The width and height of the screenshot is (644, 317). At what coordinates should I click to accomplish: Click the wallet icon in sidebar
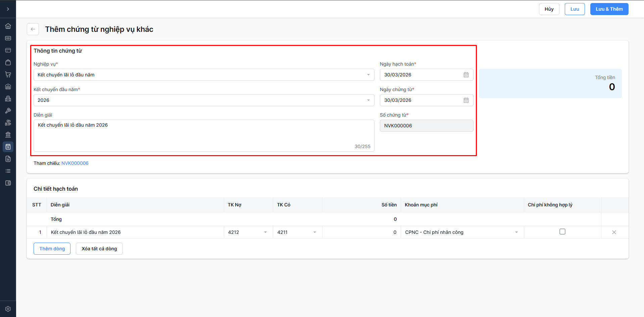click(8, 183)
